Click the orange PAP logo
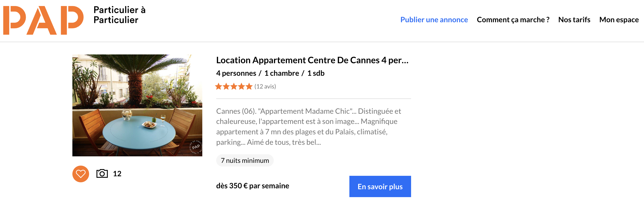The height and width of the screenshot is (208, 644). pos(43,20)
